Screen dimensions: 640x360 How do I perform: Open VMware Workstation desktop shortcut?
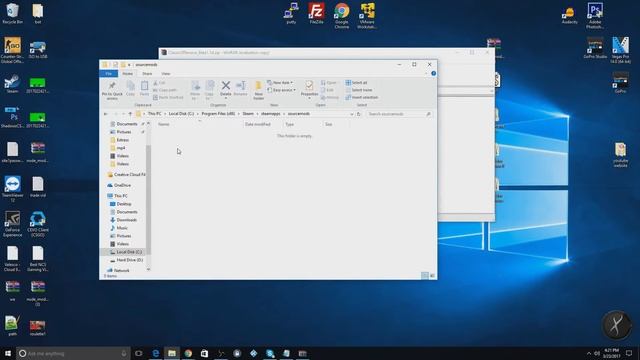(367, 16)
